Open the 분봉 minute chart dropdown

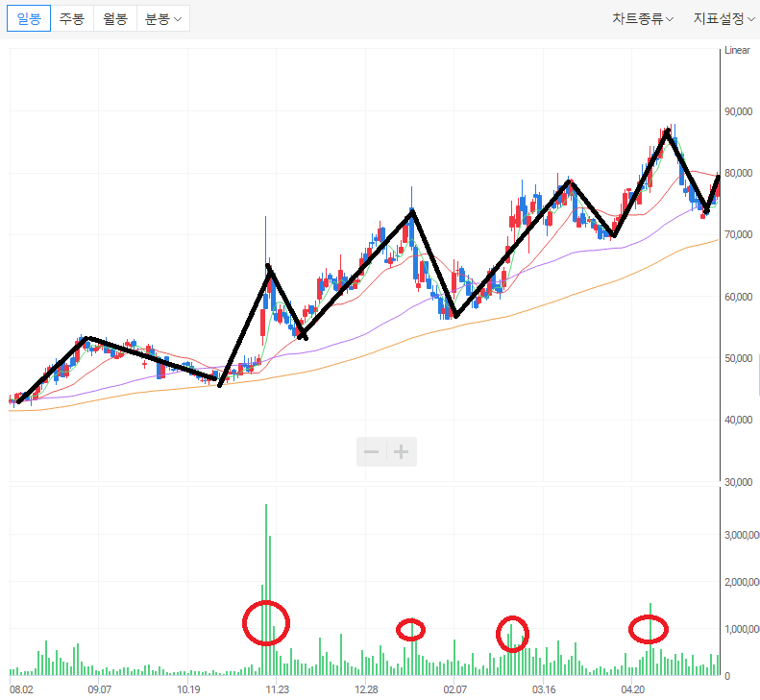(163, 19)
